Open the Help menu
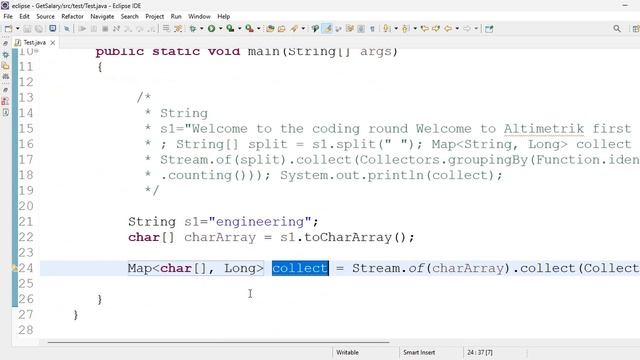 pyautogui.click(x=224, y=16)
